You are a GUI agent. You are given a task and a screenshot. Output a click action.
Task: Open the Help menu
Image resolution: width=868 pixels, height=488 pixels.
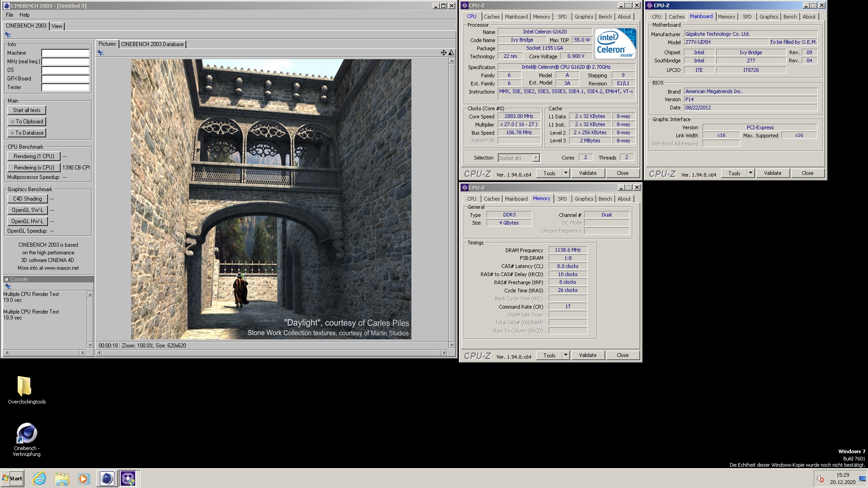coord(24,15)
